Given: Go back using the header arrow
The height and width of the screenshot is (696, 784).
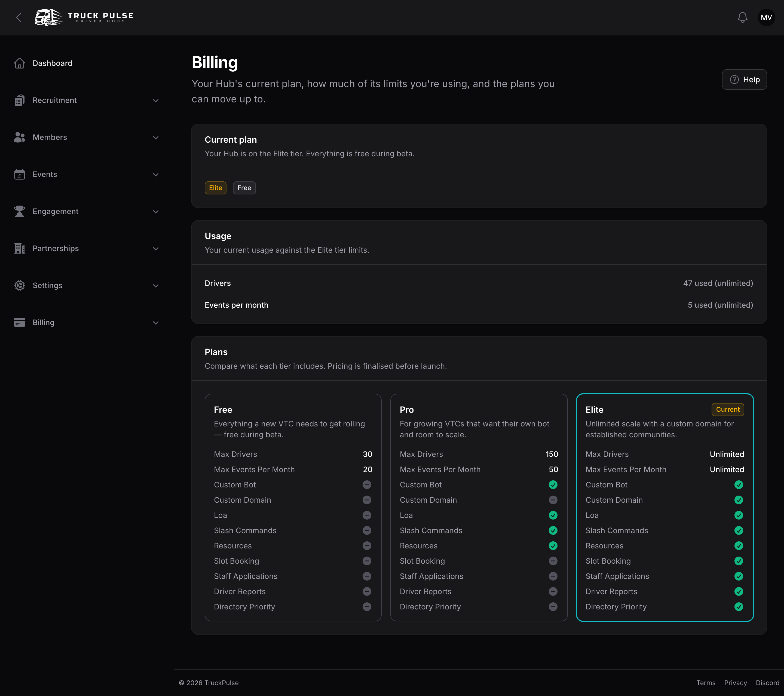Looking at the screenshot, I should coord(19,17).
